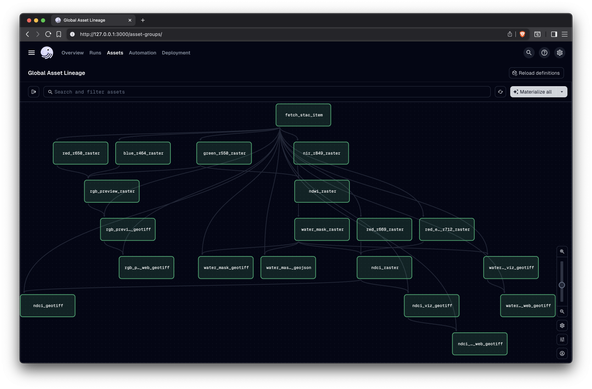
Task: Switch to the Runs tab
Action: 95,53
